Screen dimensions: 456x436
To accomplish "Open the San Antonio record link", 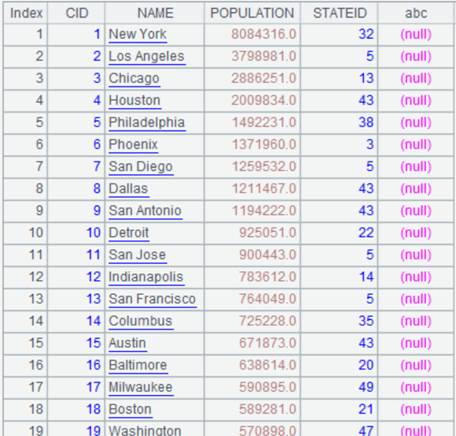I will coord(145,211).
